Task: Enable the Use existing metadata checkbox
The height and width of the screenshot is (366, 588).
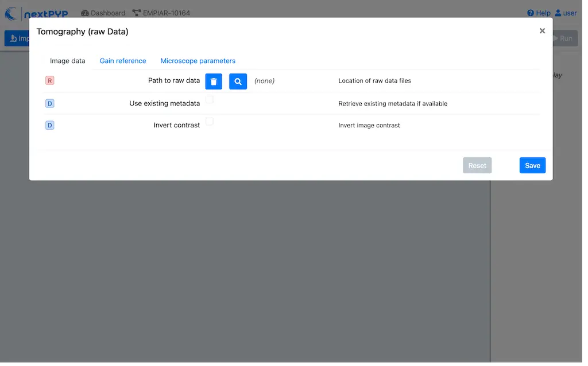Action: pos(210,100)
